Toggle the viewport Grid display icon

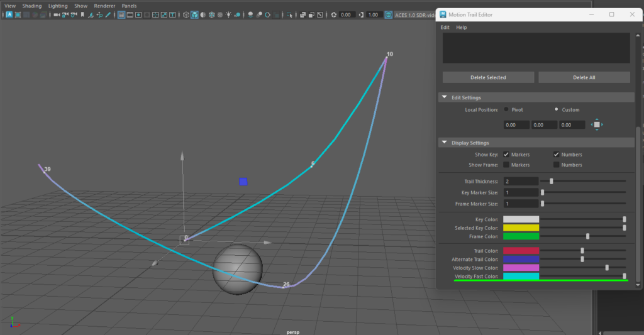pyautogui.click(x=121, y=14)
